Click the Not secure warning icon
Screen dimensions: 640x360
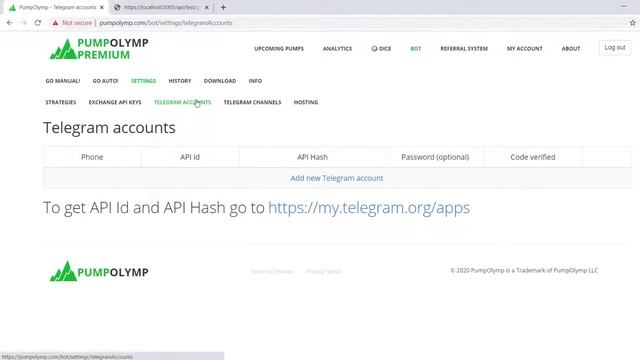pyautogui.click(x=55, y=23)
